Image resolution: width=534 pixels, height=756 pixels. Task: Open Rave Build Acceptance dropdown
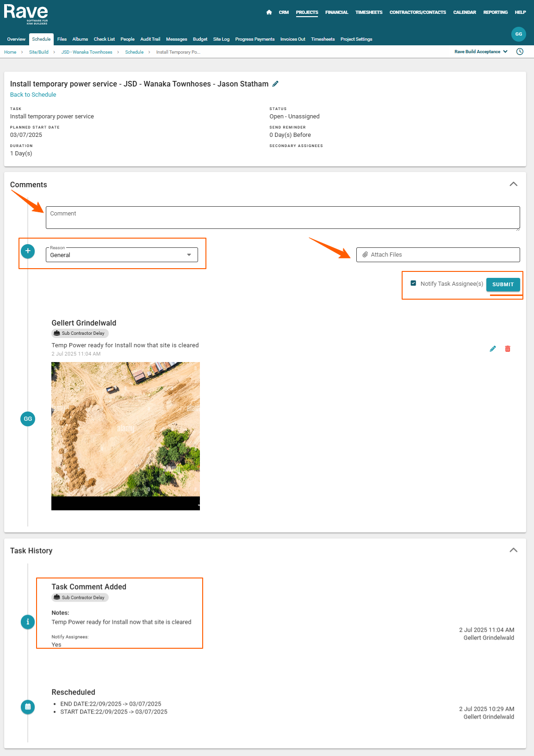tap(481, 52)
